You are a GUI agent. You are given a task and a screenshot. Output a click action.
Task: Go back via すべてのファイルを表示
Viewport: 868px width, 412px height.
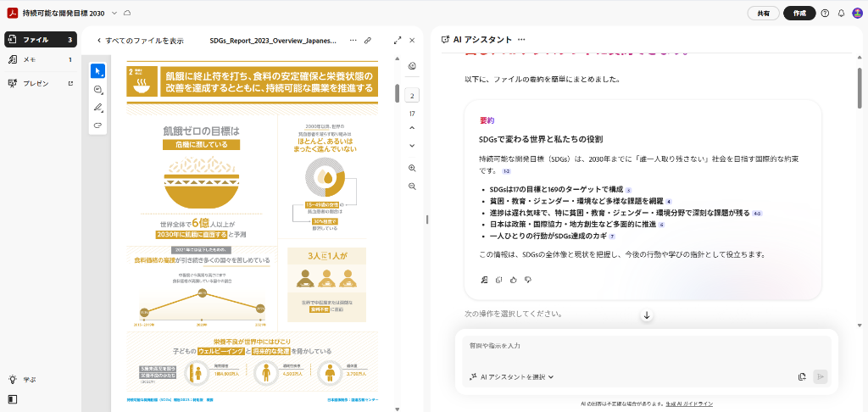tap(141, 41)
